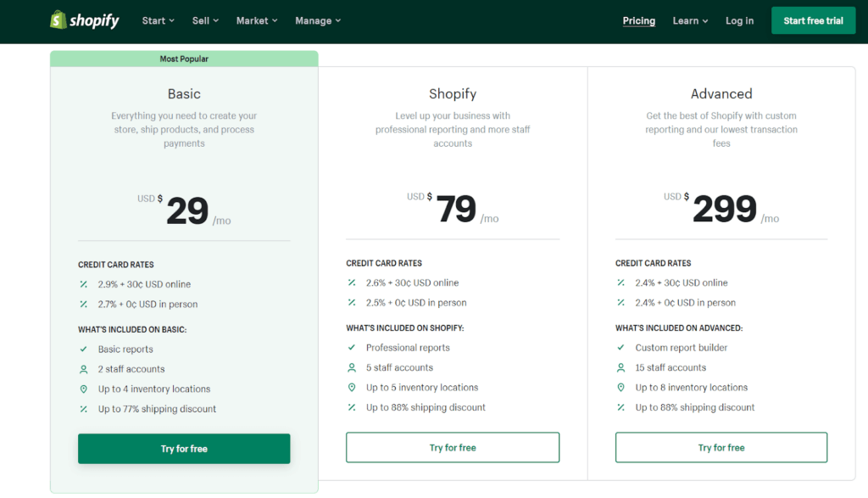Screen dimensions: 868x498
Task: Click pin icon next to 8 inventory locations
Action: (x=620, y=387)
